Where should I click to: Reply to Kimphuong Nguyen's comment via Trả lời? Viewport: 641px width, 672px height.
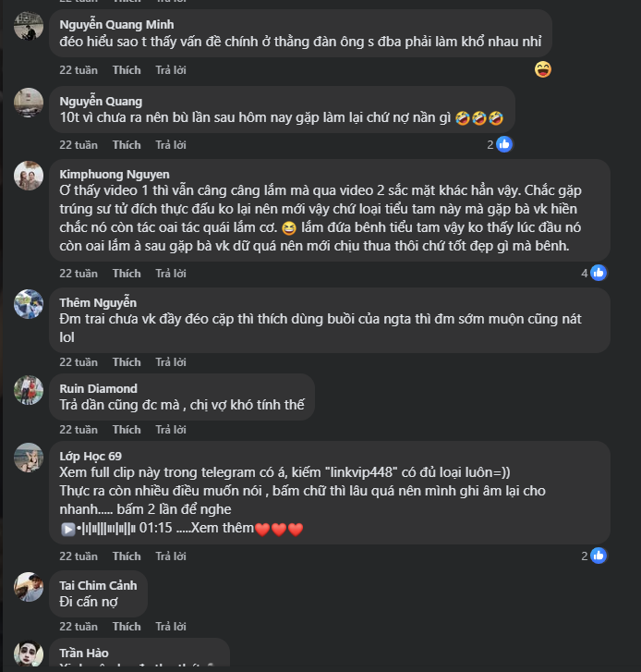171,273
